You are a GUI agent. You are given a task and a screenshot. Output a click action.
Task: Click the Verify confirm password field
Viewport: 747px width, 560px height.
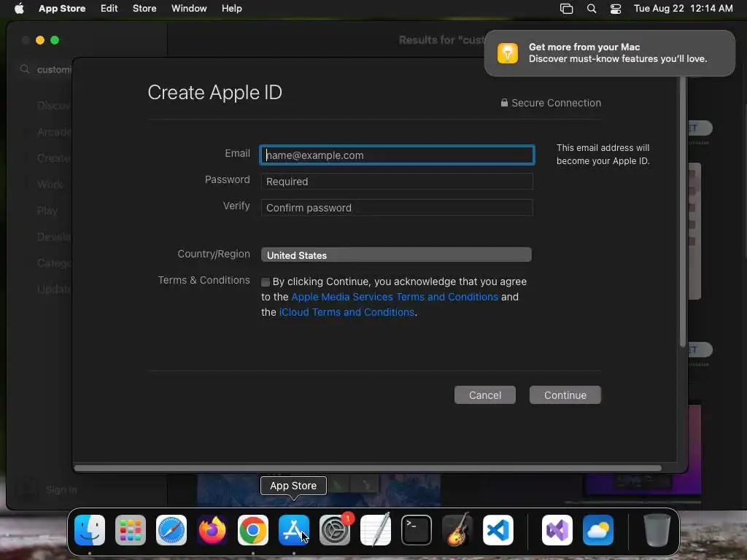tap(397, 208)
